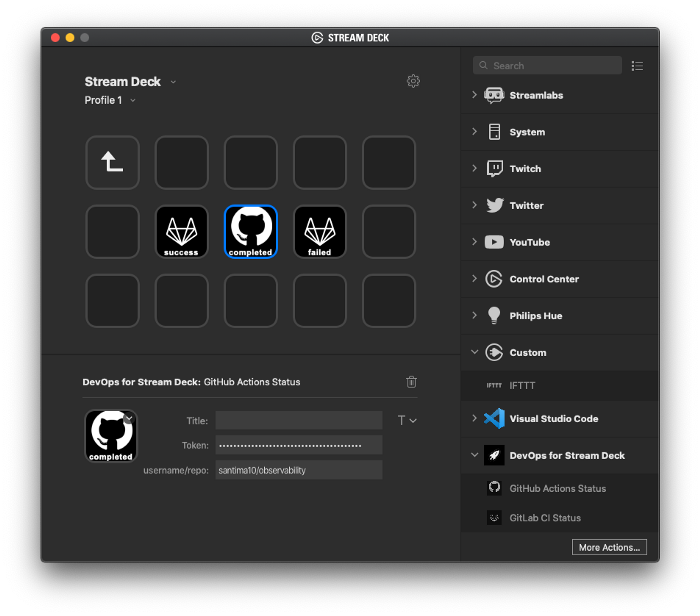This screenshot has width=700, height=616.
Task: Click the YouTube label
Action: 529,242
